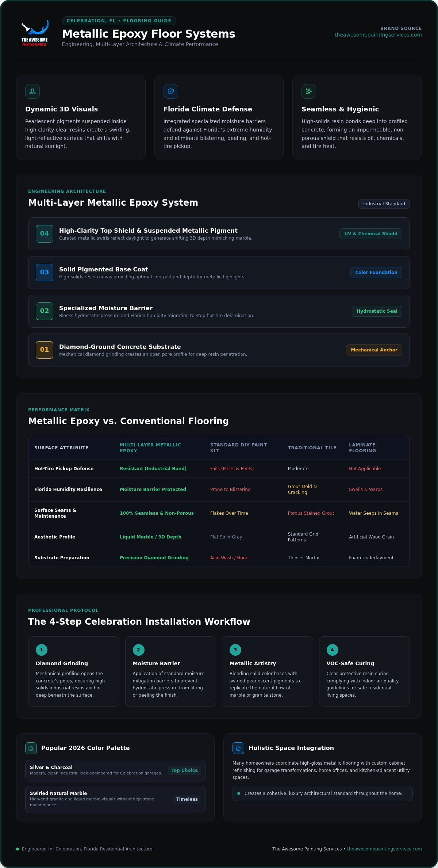The image size is (438, 868).
Task: Select the Swirled Natural Marble color title
Action: click(58, 793)
